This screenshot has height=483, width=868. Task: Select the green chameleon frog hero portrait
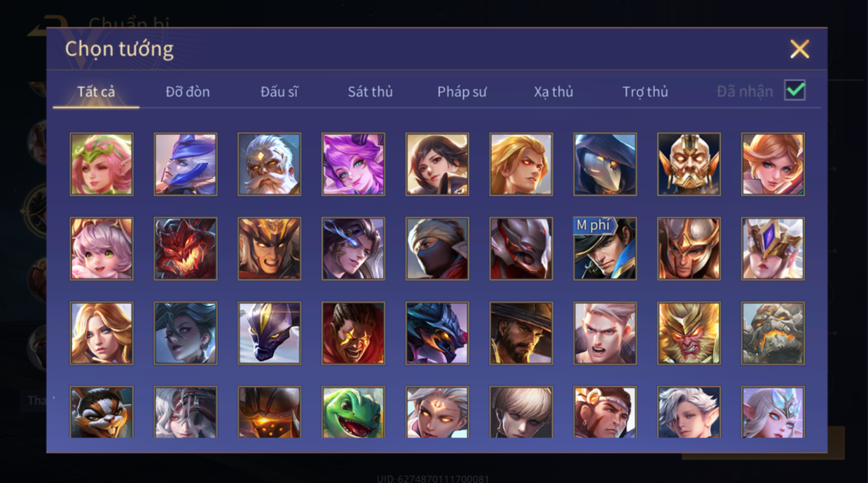(x=353, y=412)
